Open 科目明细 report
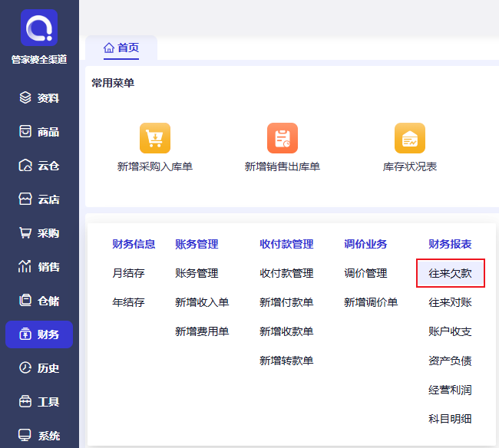 click(x=450, y=419)
